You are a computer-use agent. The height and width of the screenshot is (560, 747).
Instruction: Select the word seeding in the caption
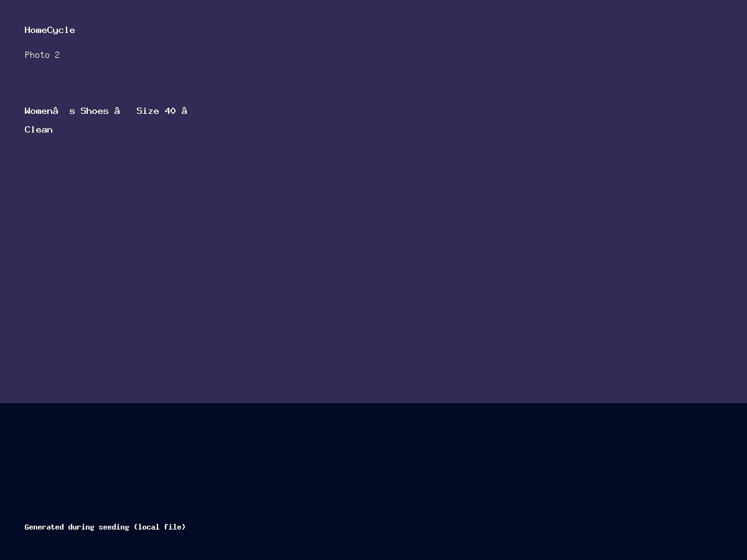point(114,527)
